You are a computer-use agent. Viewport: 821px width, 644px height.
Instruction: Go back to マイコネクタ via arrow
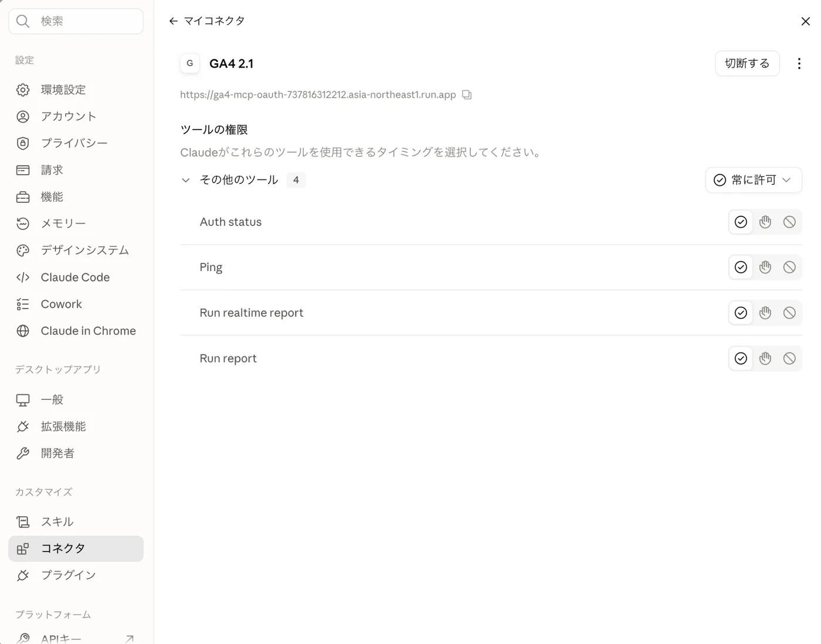pyautogui.click(x=173, y=21)
